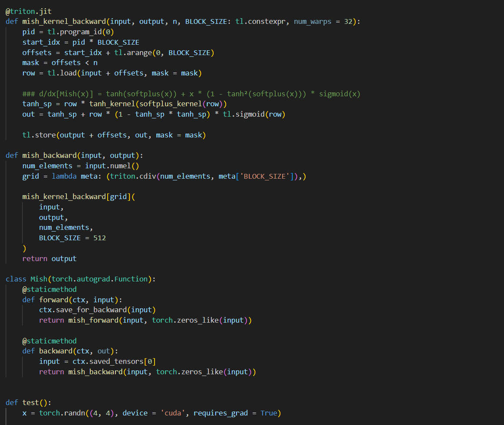This screenshot has height=425, width=504.
Task: Click the mish_kernel_backward function name in its def line
Action: point(64,22)
